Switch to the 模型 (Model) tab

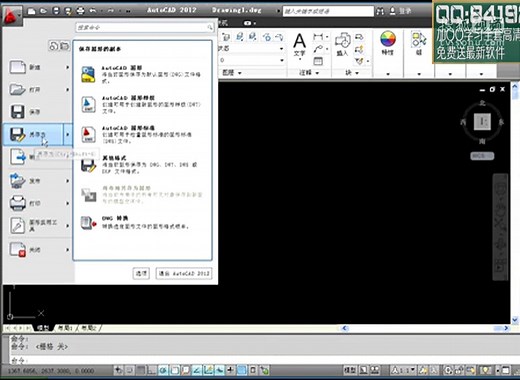pyautogui.click(x=43, y=328)
